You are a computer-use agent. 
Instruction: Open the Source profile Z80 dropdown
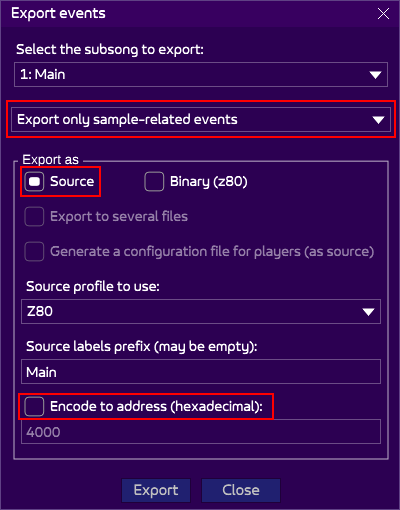[x=201, y=311]
